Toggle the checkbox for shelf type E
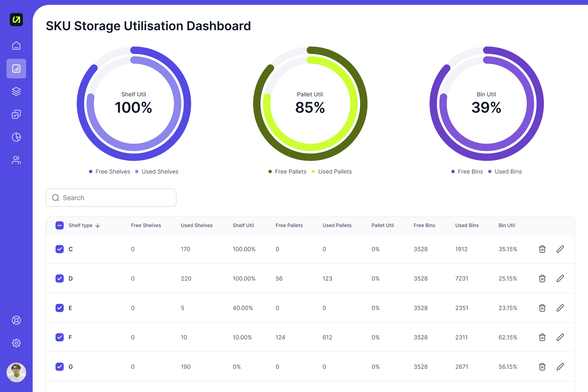The height and width of the screenshot is (392, 588). [59, 308]
